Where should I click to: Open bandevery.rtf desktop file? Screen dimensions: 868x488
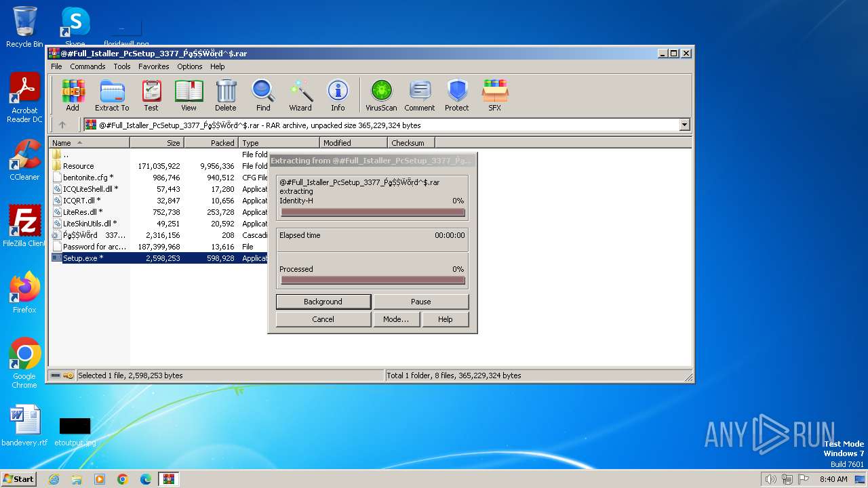pyautogui.click(x=24, y=426)
